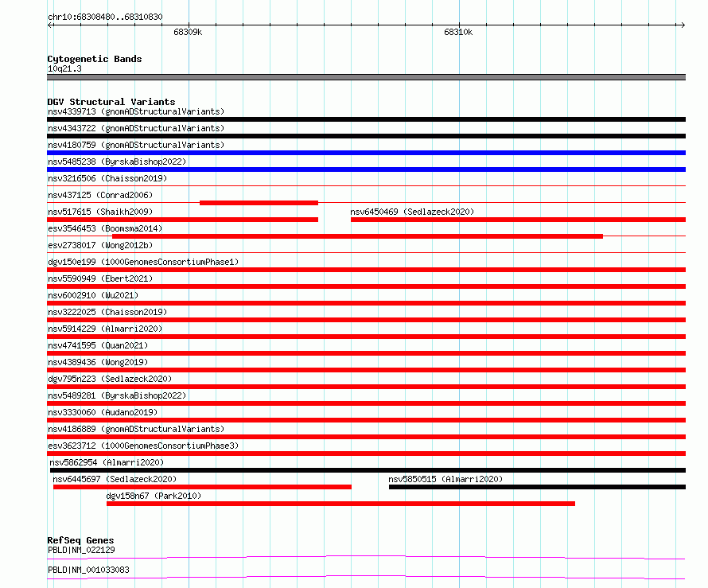Open variant dgv795n223 (Sedlazeck2020)
The width and height of the screenshot is (708, 588).
(x=110, y=379)
